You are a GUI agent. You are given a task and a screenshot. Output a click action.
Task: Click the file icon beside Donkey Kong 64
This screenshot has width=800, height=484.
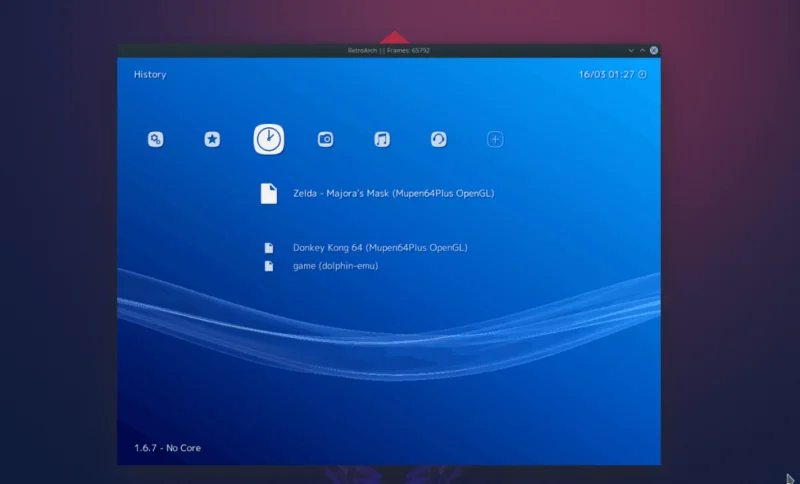[x=269, y=248]
